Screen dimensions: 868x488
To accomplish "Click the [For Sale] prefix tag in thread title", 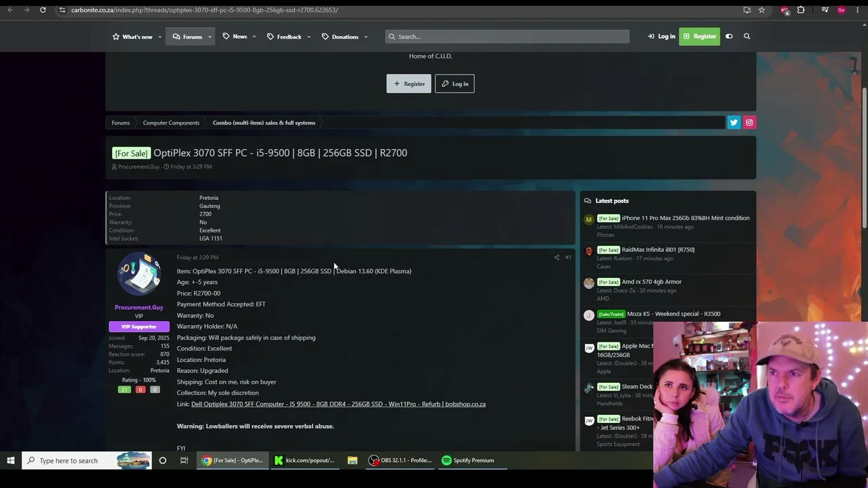I will tap(131, 153).
